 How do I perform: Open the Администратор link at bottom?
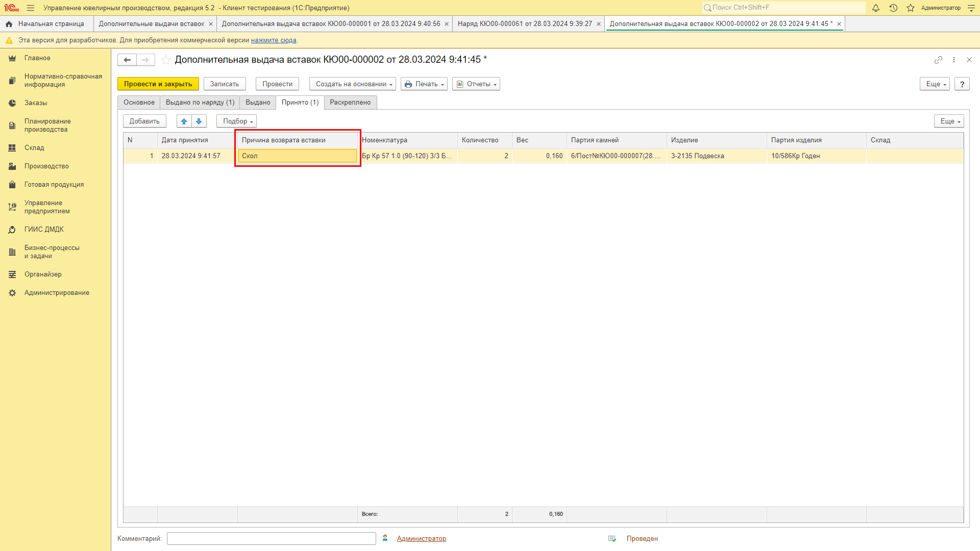pos(422,539)
